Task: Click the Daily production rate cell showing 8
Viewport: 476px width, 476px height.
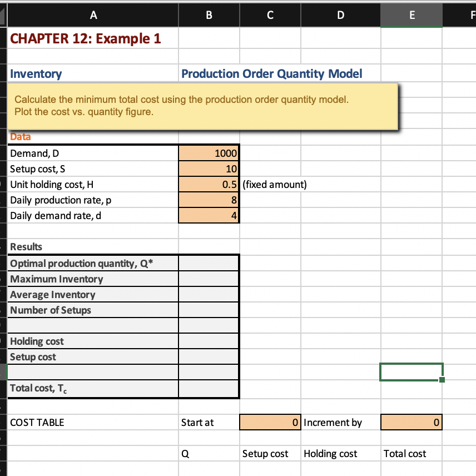Action: coord(209,200)
